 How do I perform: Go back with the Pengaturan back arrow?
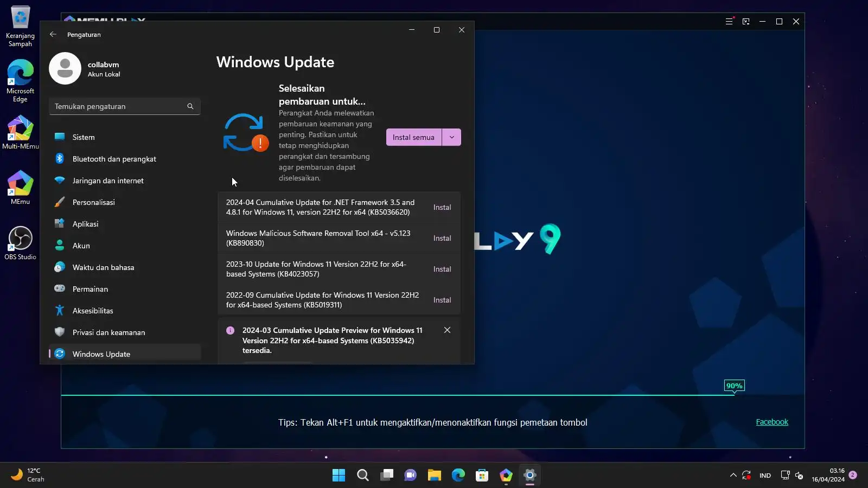coord(53,34)
